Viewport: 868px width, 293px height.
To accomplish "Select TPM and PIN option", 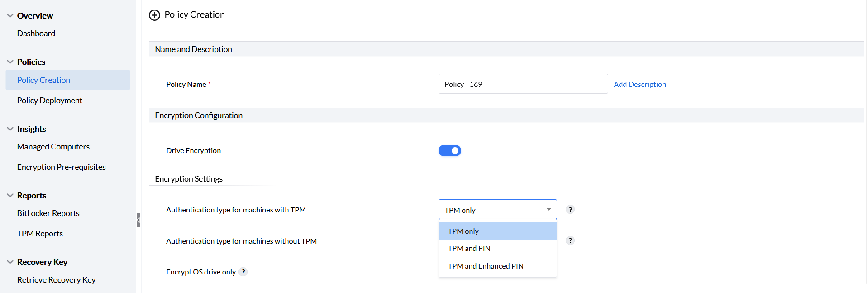I will (469, 249).
